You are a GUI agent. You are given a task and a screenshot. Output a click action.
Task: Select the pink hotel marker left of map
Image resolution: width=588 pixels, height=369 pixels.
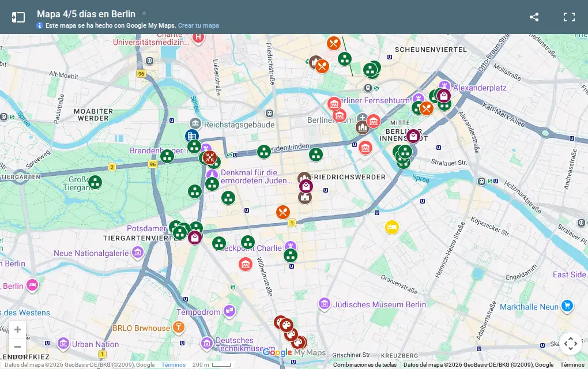[32, 285]
